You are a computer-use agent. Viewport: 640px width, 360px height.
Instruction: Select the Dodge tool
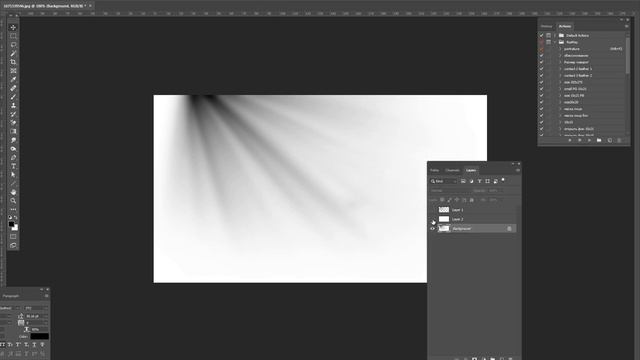point(13,149)
